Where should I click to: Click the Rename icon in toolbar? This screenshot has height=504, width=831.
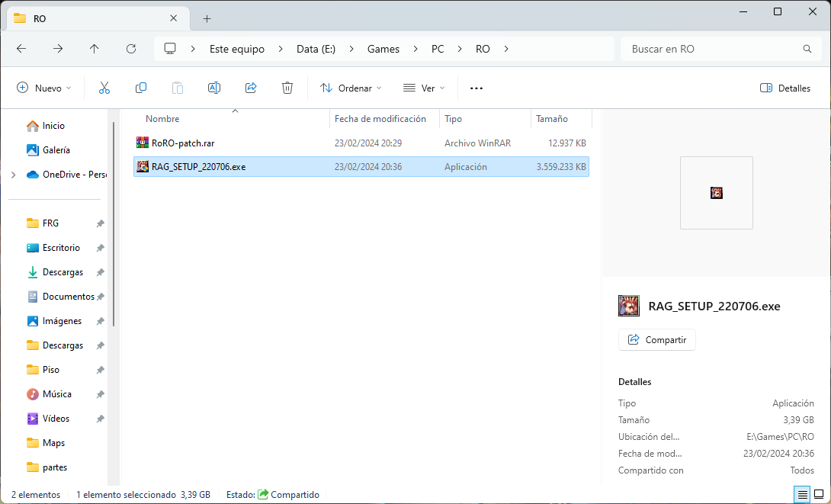coord(214,88)
